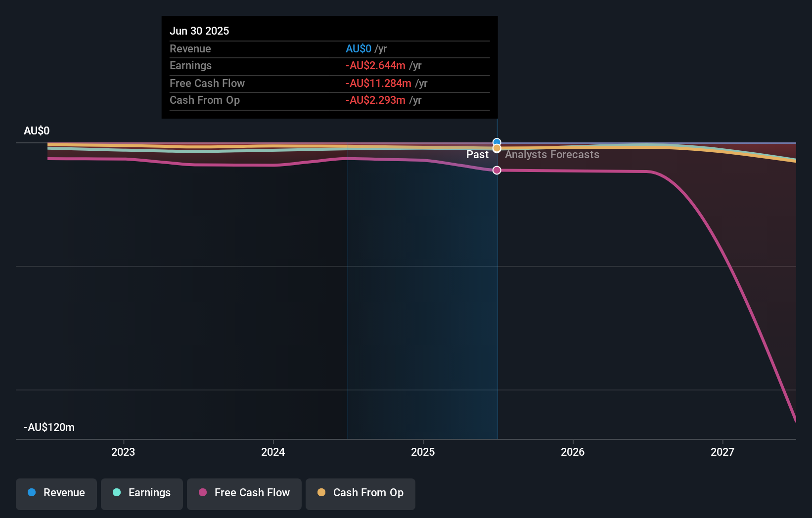Toggle Earnings series visibility
The width and height of the screenshot is (812, 518).
142,494
